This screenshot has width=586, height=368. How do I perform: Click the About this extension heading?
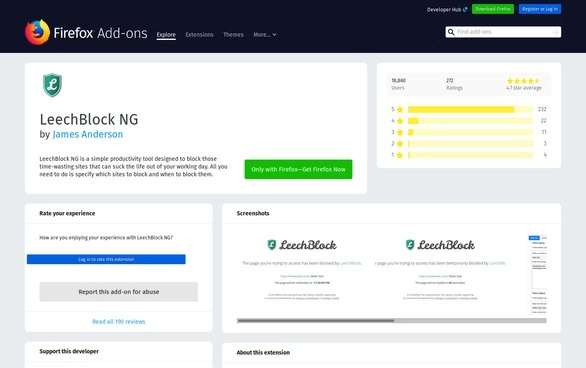pyautogui.click(x=263, y=352)
